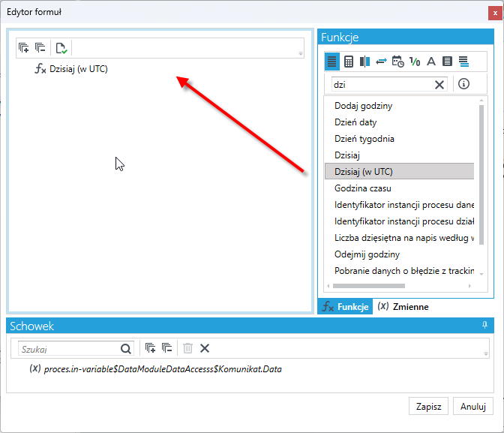The width and height of the screenshot is (504, 433).
Task: Collapse all items in Schowek toolbar
Action: [x=166, y=348]
